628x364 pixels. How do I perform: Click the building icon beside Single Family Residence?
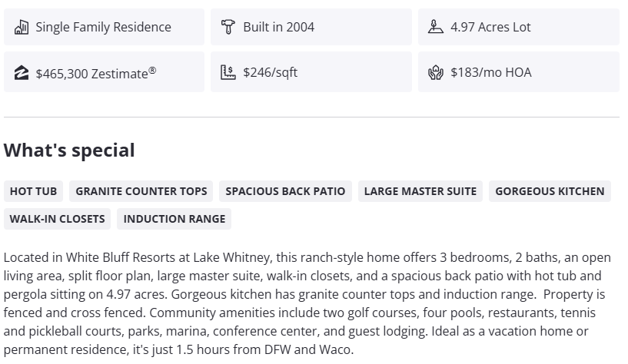(x=22, y=27)
